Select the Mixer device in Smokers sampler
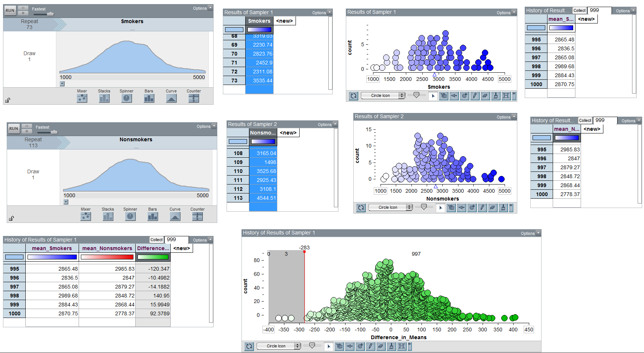The width and height of the screenshot is (644, 353). tap(82, 98)
